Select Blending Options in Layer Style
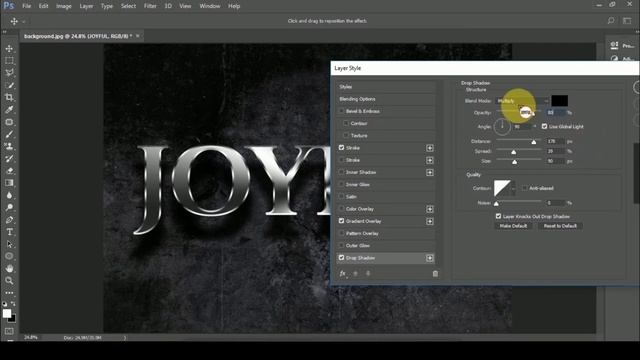 (386, 99)
